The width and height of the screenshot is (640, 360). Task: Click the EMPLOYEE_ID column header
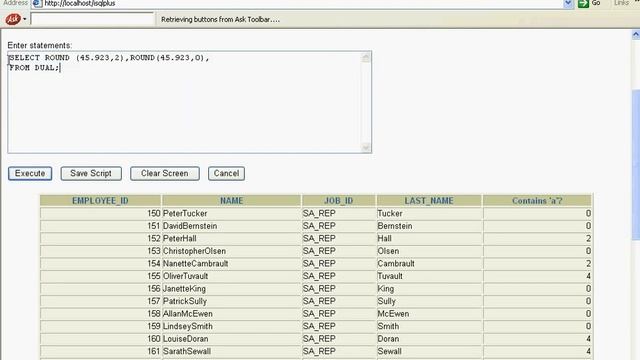[100, 201]
